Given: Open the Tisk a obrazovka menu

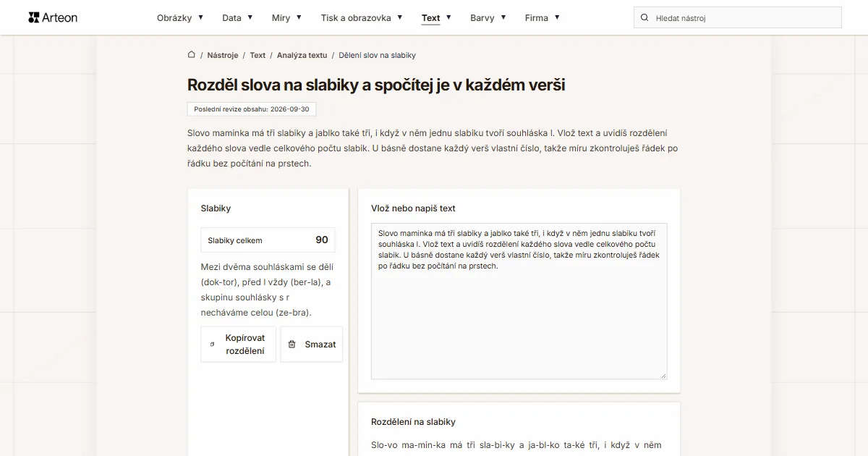Looking at the screenshot, I should point(356,17).
